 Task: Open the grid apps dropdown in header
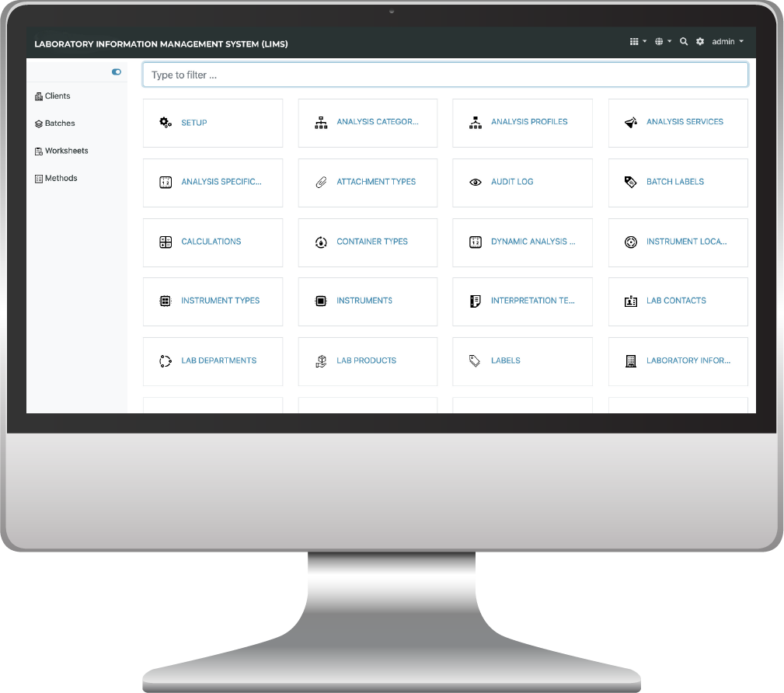(x=638, y=41)
